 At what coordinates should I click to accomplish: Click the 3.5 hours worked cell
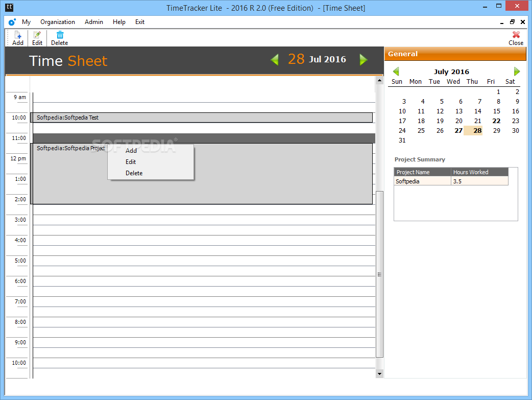pyautogui.click(x=480, y=181)
